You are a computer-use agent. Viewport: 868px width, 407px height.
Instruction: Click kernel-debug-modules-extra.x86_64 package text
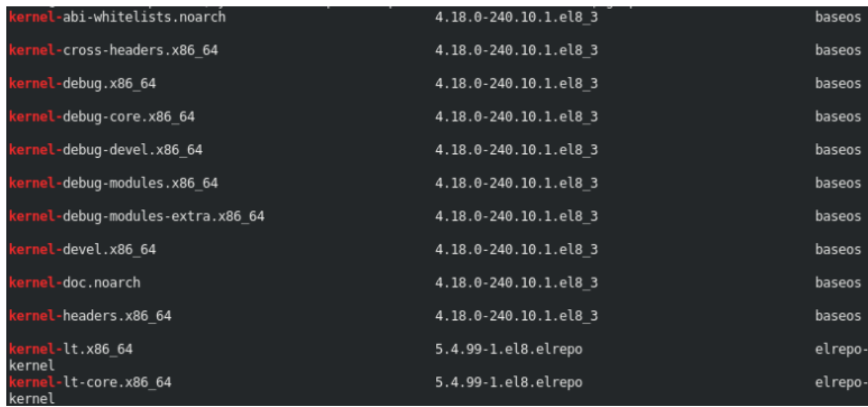137,217
